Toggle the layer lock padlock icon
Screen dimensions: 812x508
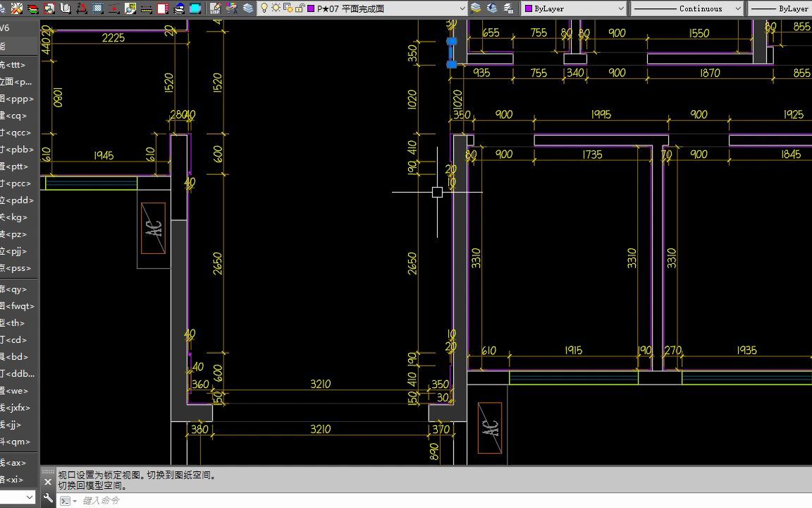(300, 8)
